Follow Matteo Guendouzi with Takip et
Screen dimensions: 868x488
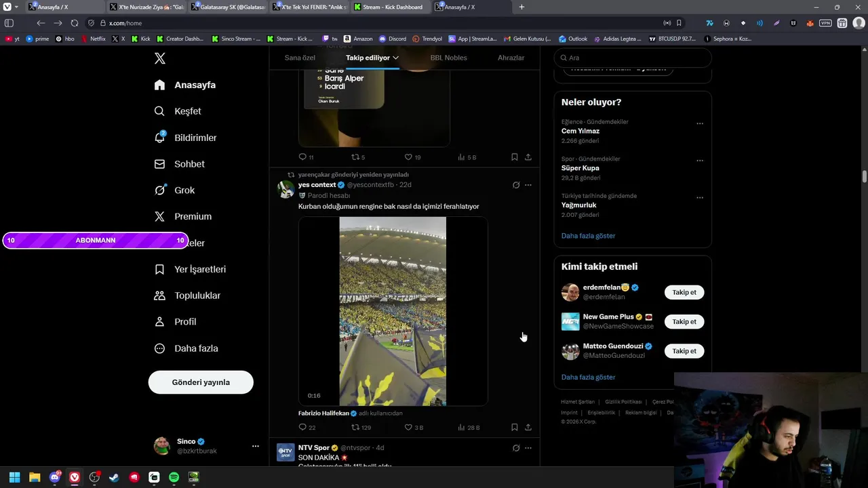pyautogui.click(x=684, y=351)
